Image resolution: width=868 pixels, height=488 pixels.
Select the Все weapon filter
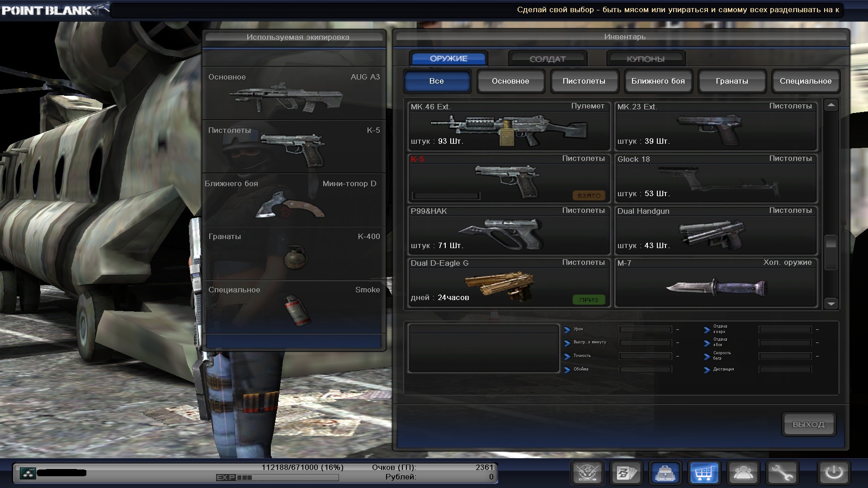point(437,81)
